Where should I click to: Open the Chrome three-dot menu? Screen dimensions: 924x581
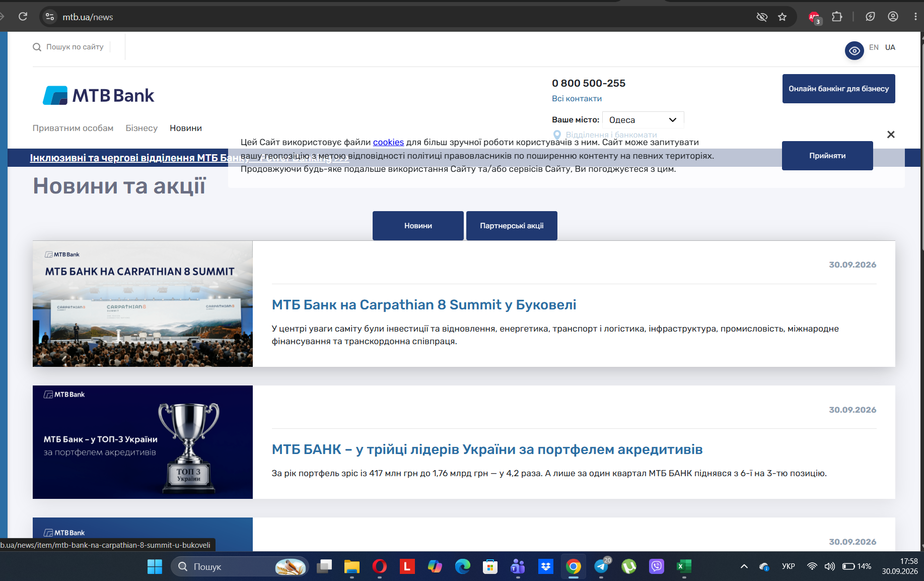[915, 17]
